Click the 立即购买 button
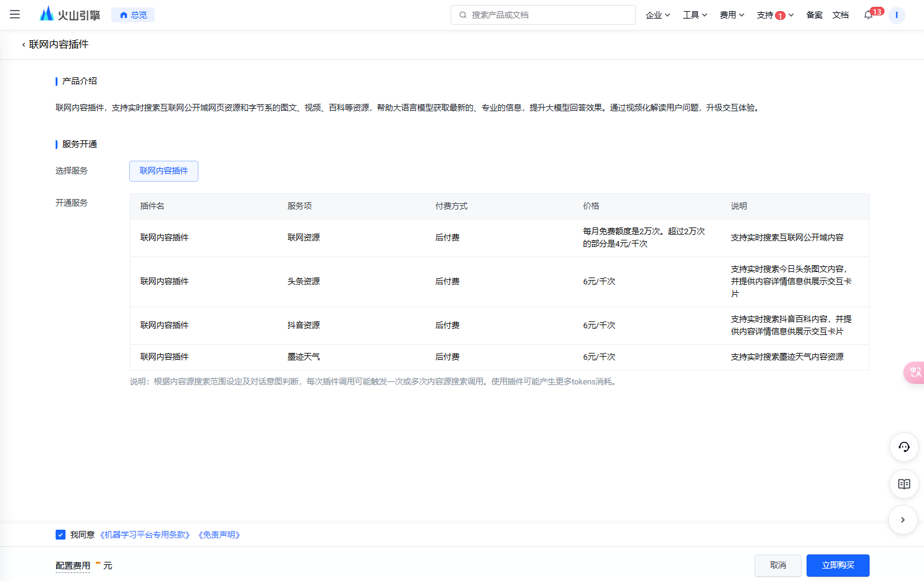924x581 pixels. click(837, 566)
